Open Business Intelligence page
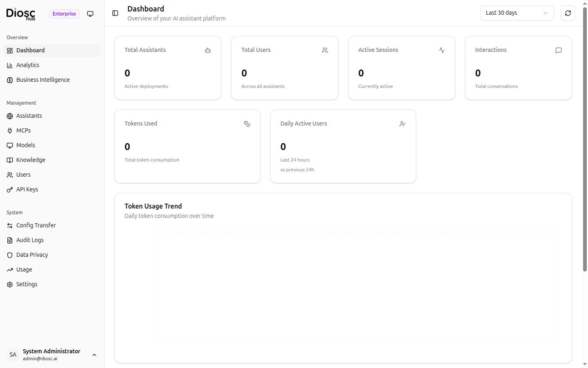Viewport: 588px width, 368px height. [52, 80]
